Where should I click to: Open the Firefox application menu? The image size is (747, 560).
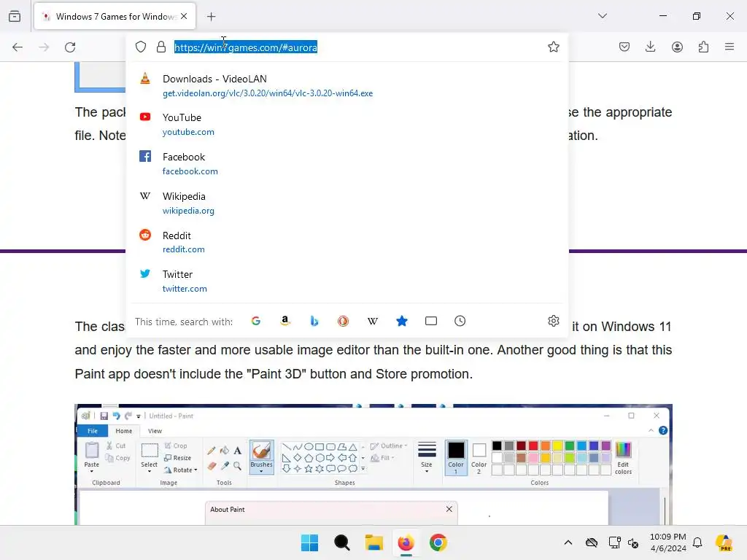tap(729, 47)
